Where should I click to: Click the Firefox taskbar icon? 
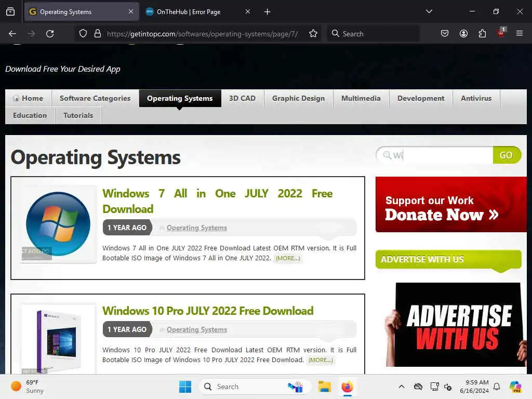[347, 387]
